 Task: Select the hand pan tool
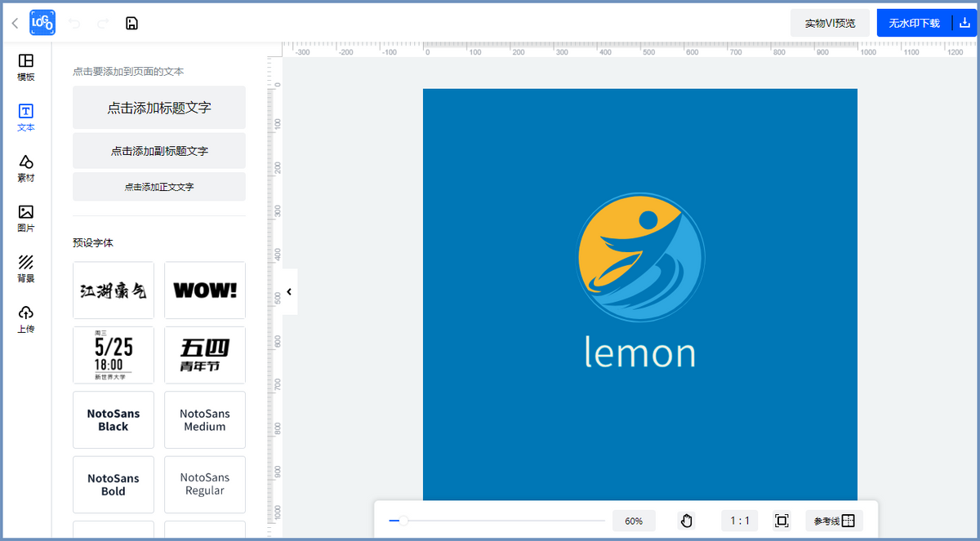coord(687,521)
